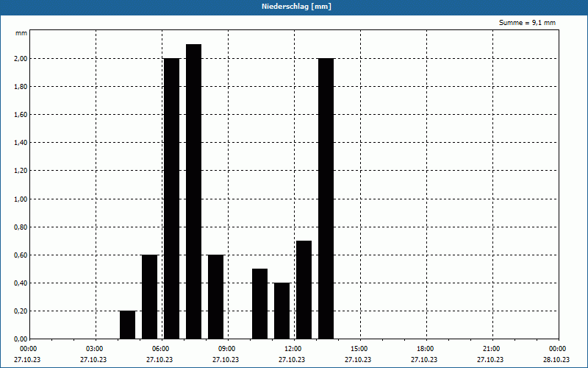Select the 1,40 y-axis value label
This screenshot has width=588, height=368.
pos(21,143)
